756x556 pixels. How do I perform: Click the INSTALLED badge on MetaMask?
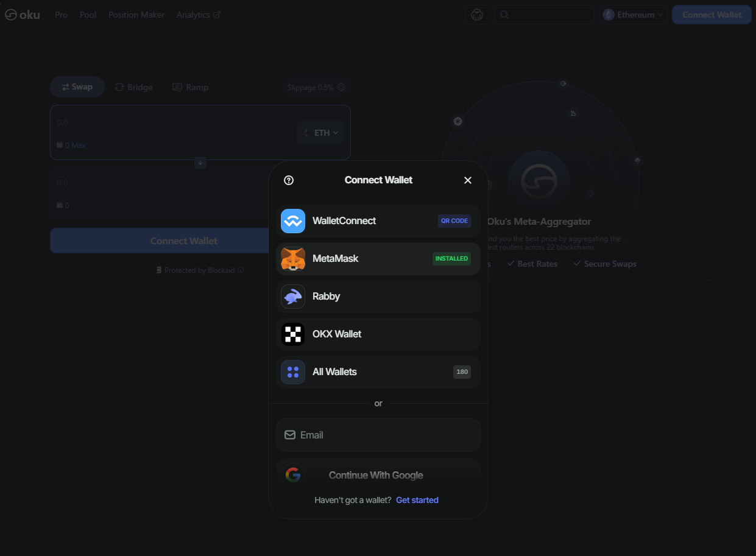pos(451,259)
